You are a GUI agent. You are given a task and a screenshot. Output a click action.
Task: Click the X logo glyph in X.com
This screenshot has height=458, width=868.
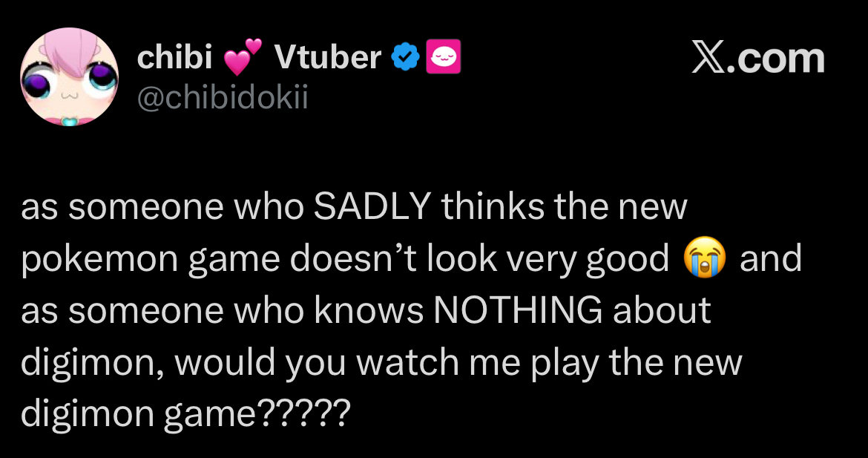coord(708,59)
